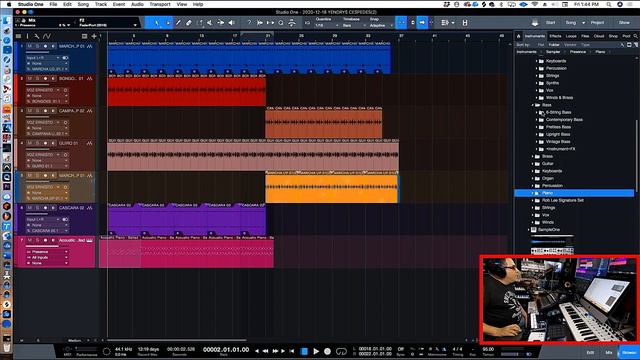Image resolution: width=640 pixels, height=360 pixels.
Task: Mute the CAMPA_P 02 track
Action: (x=29, y=111)
